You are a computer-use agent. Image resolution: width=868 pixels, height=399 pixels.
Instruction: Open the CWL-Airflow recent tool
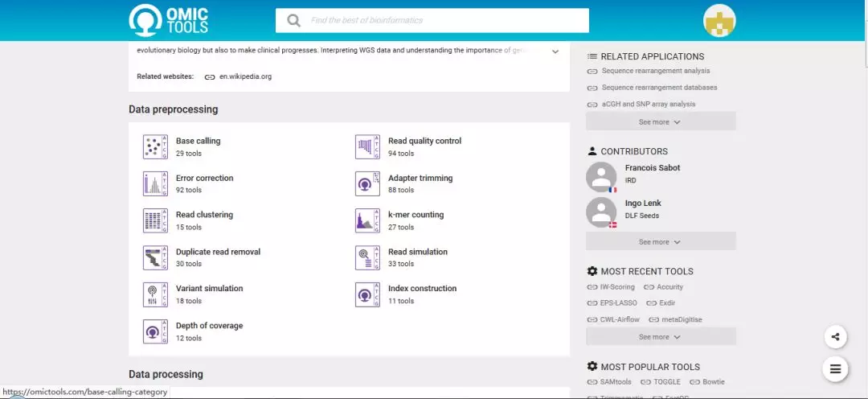pyautogui.click(x=620, y=319)
